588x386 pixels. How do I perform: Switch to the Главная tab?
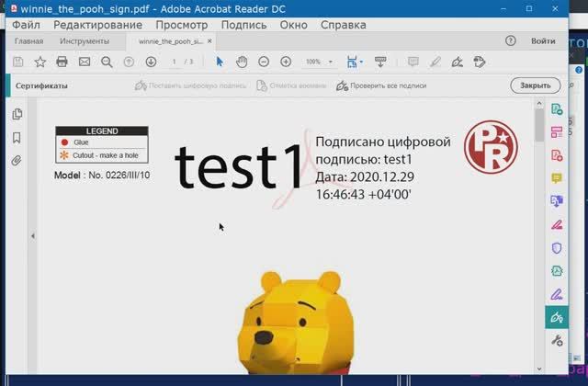point(28,41)
